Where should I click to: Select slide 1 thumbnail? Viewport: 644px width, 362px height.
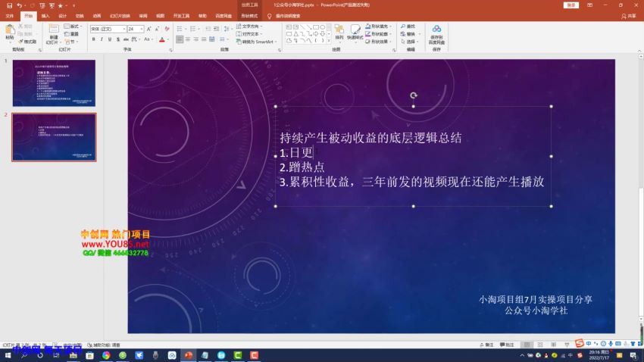(x=54, y=83)
